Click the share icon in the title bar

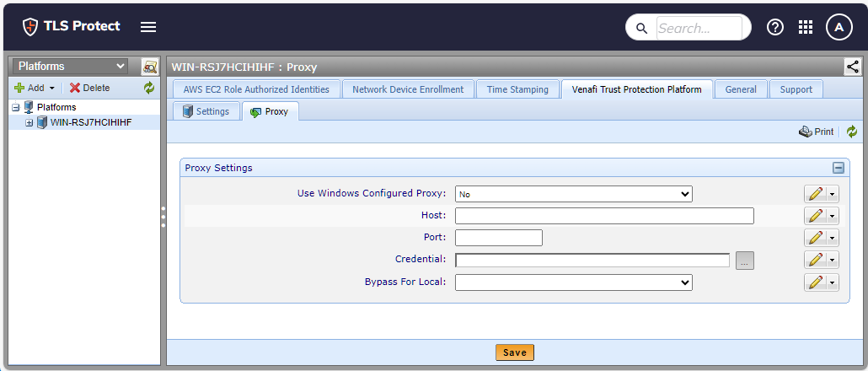point(852,67)
